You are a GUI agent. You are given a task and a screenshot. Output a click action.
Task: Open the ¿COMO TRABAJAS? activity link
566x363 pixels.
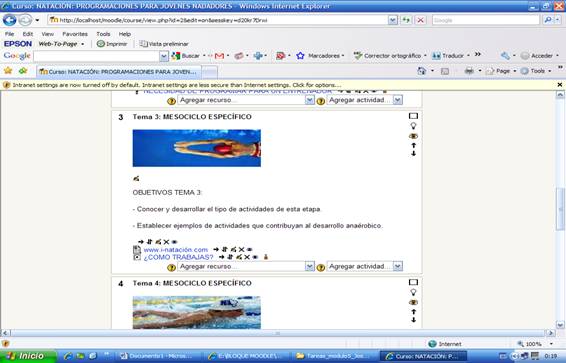(x=178, y=257)
